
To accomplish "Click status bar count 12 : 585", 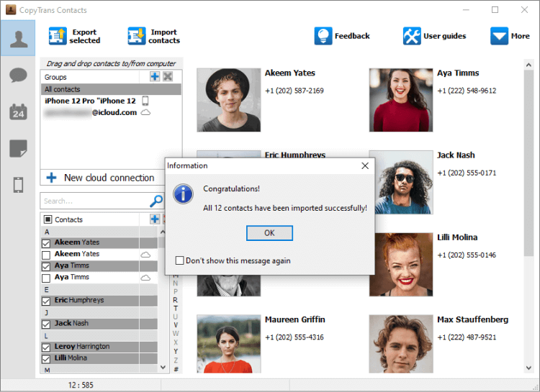I will pos(81,385).
